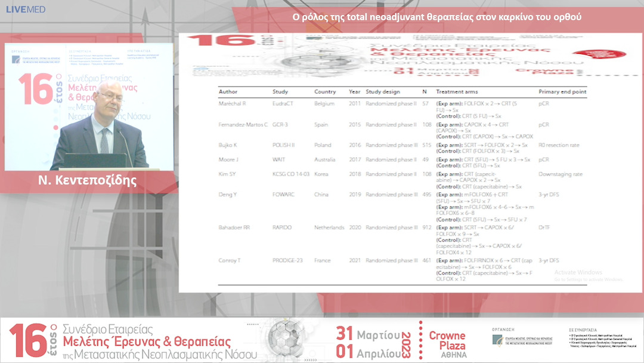The width and height of the screenshot is (644, 363).
Task: Click the total neoadjuvant presentation title text
Action: coord(436,17)
